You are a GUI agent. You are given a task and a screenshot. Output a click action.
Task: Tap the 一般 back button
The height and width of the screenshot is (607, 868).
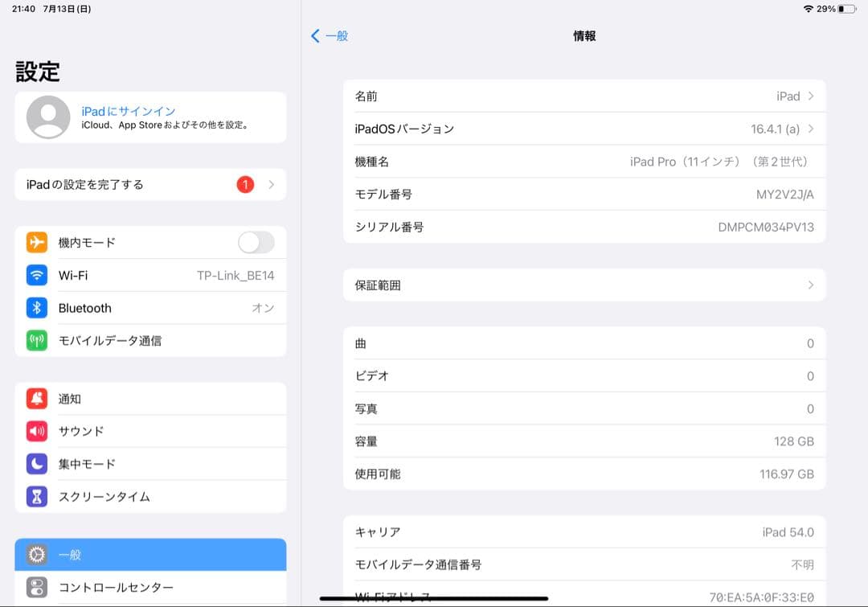click(329, 35)
